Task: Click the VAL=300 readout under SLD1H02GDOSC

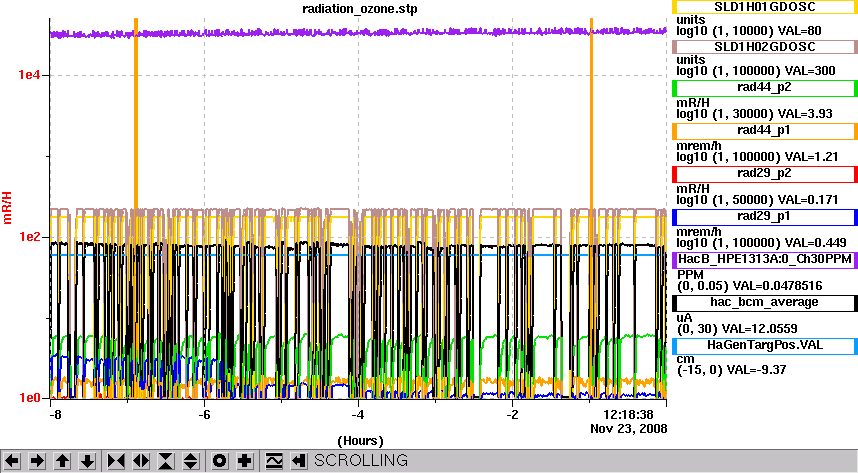Action: pyautogui.click(x=810, y=71)
